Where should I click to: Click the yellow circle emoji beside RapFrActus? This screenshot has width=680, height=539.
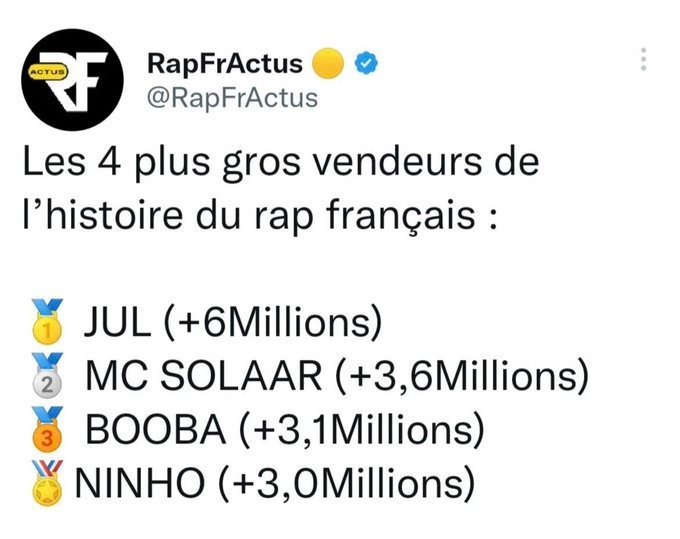[x=328, y=63]
